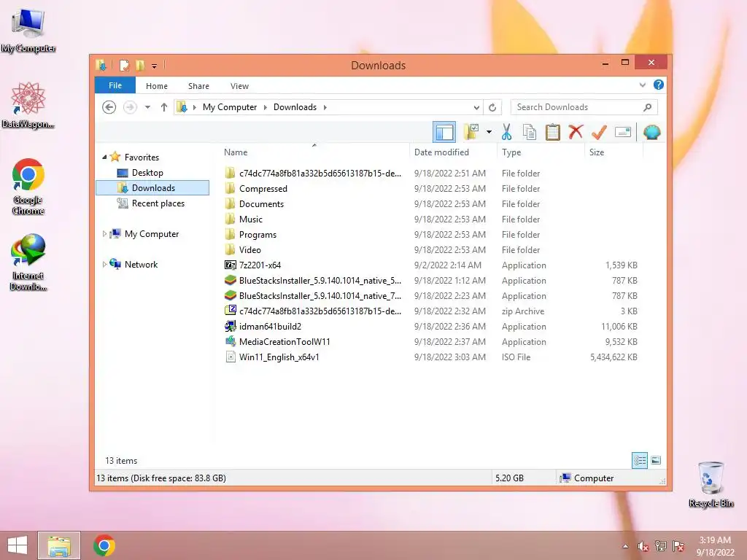Click the muted volume tray icon

pos(643,547)
